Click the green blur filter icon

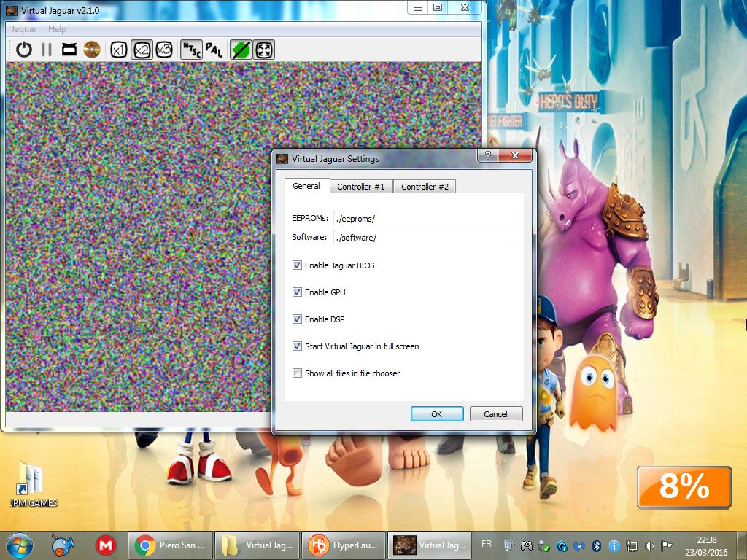point(241,50)
